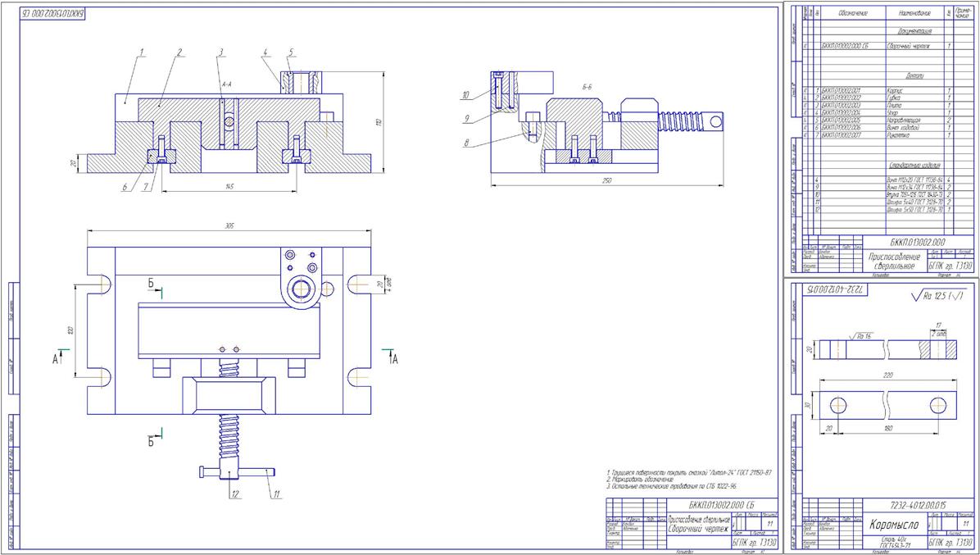
Task: Click the 145 dimension under section A-A
Action: click(x=228, y=187)
